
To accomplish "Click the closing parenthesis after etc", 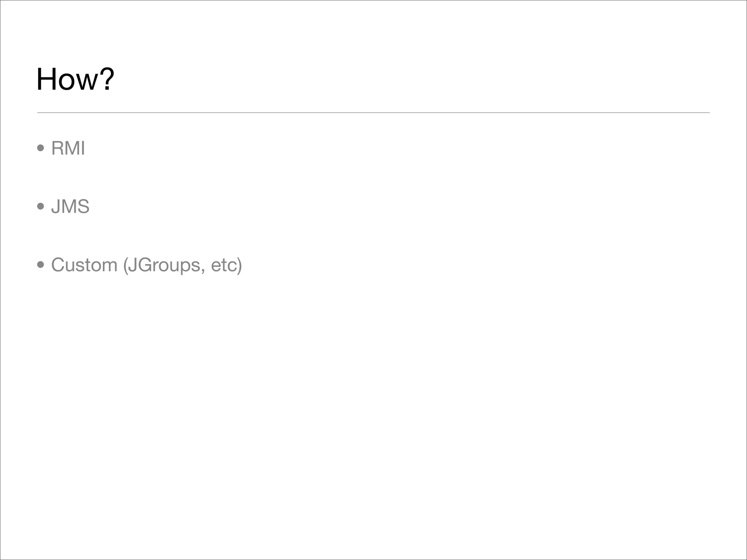I will pos(239,265).
